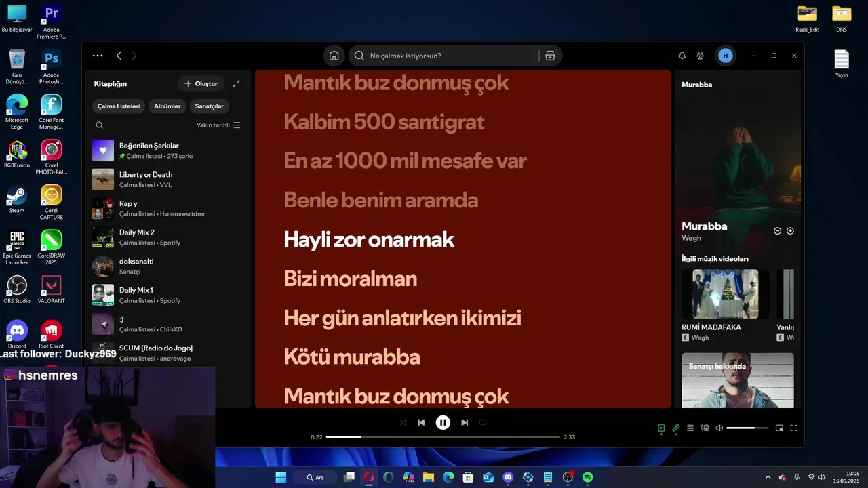
Task: Open the Queue icon in the player bar
Action: [690, 428]
